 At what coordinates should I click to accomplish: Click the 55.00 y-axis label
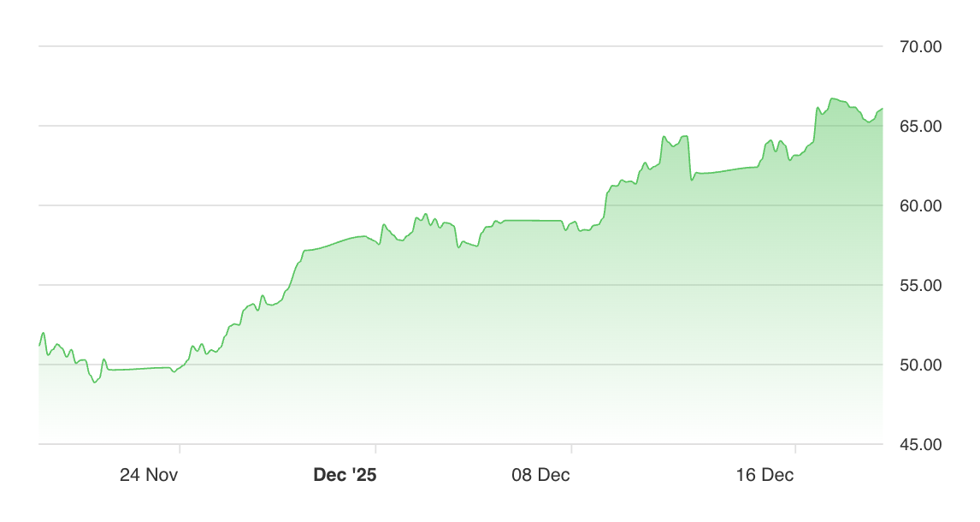(x=920, y=286)
